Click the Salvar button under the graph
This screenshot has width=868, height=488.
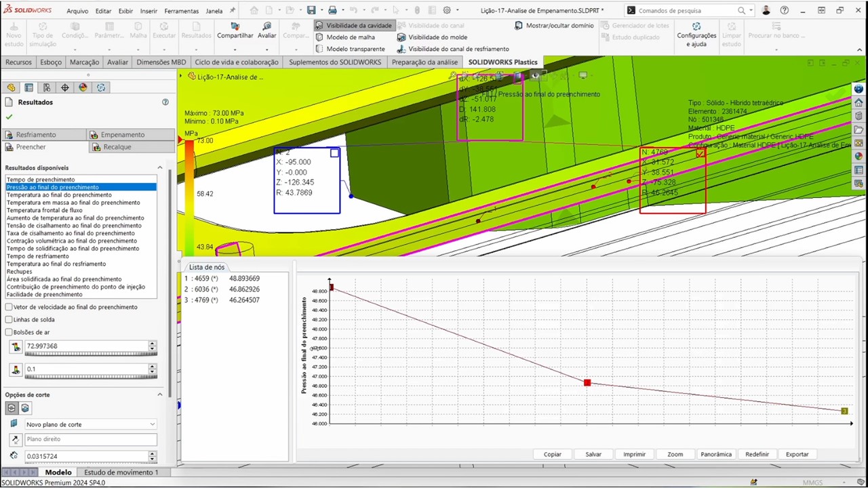[593, 454]
